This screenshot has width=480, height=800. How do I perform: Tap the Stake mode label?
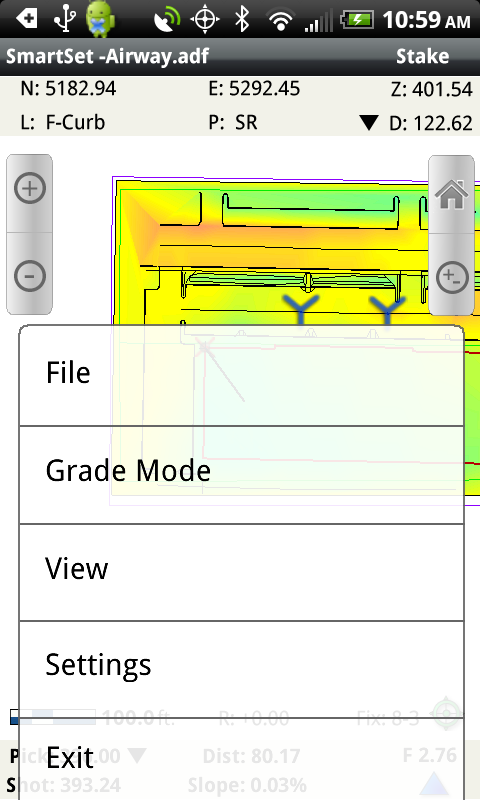coord(422,56)
